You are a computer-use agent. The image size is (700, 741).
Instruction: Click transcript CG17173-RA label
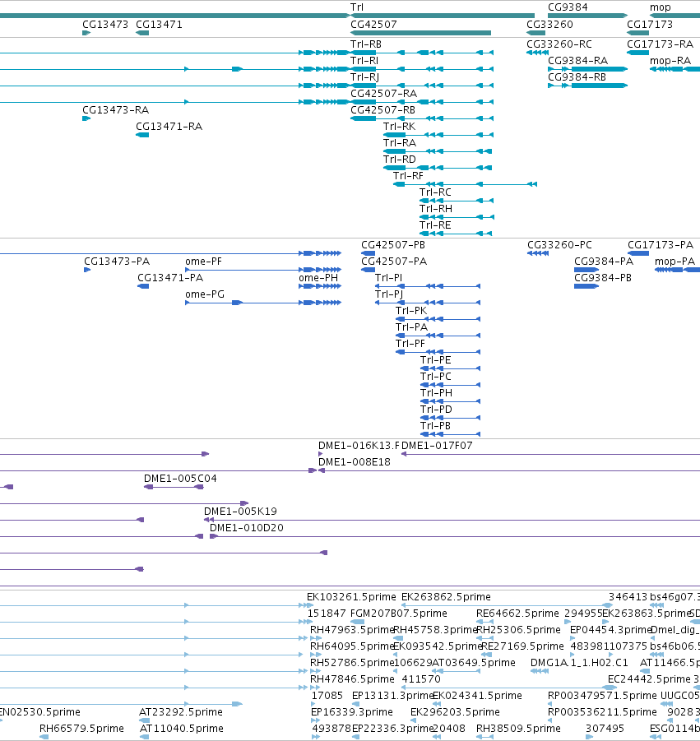[x=661, y=44]
